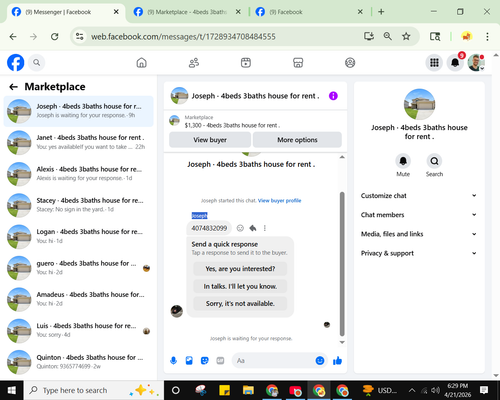The width and height of the screenshot is (500, 400).
Task: Open conversation info purple icon
Action: click(333, 96)
